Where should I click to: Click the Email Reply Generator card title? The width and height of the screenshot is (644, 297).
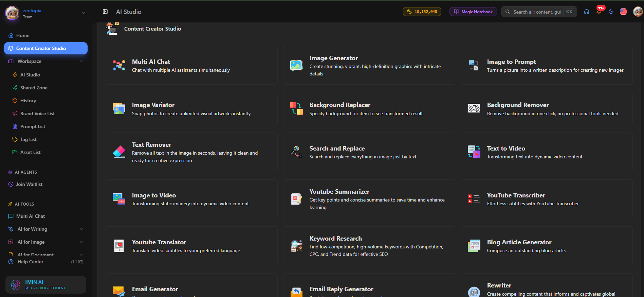pos(342,289)
